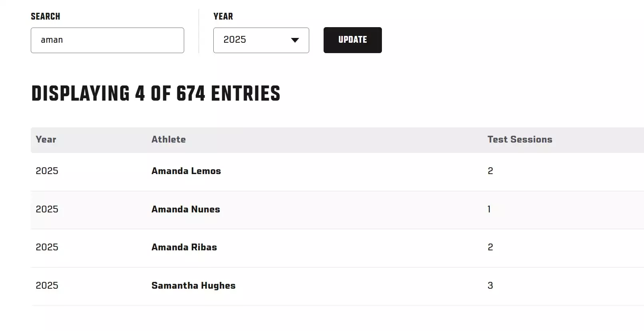The image size is (644, 331).
Task: Click the Athlete column header
Action: [169, 139]
